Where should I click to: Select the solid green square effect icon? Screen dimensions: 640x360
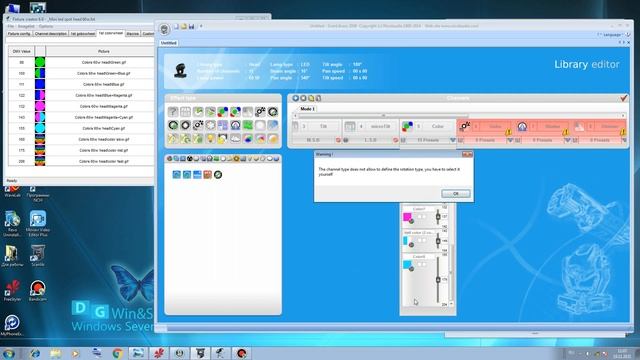(x=248, y=125)
